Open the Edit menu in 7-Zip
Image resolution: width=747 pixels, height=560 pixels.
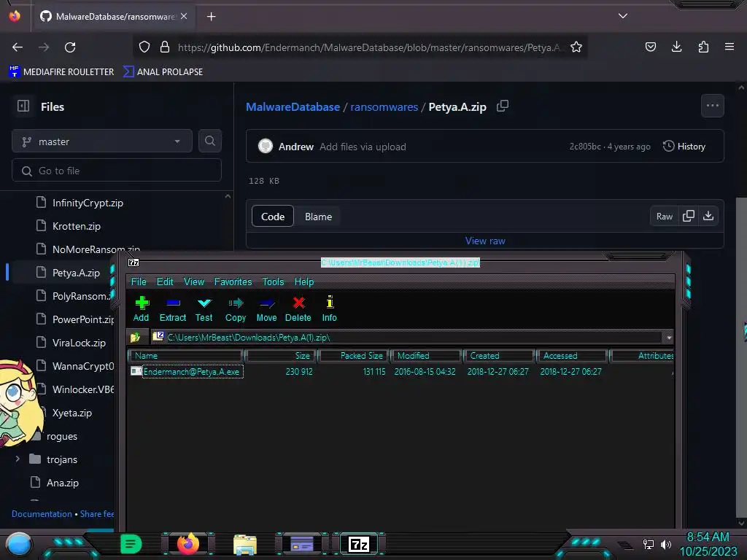(x=165, y=281)
